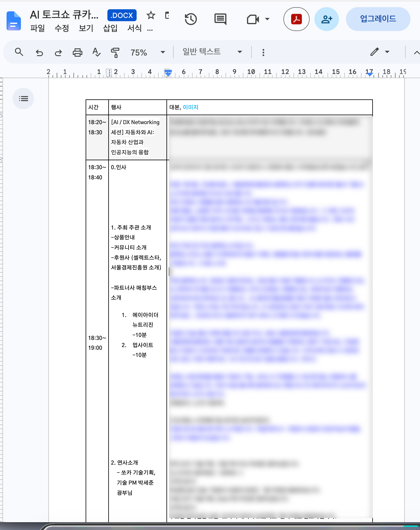Open the comments panel
The width and height of the screenshot is (420, 530).
pyautogui.click(x=220, y=19)
